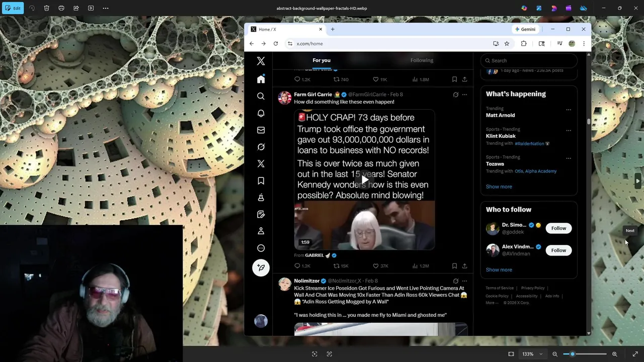
Task: Follow Dr. Simo... @goddek
Action: (x=558, y=228)
